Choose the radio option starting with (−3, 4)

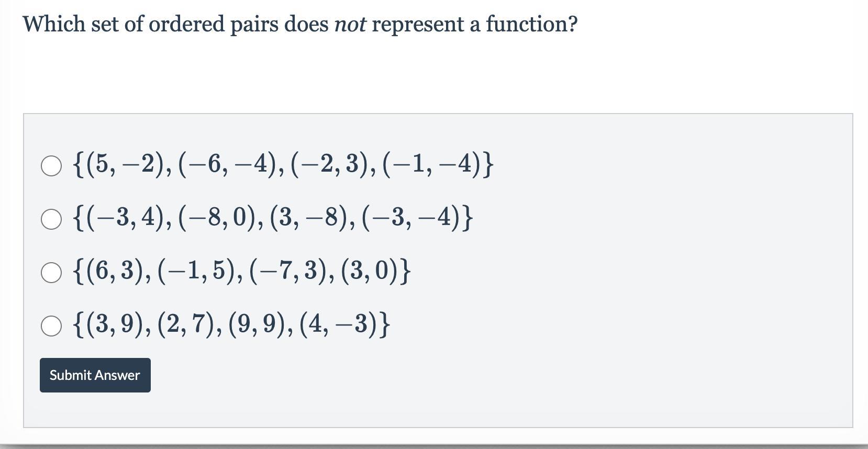click(x=51, y=219)
